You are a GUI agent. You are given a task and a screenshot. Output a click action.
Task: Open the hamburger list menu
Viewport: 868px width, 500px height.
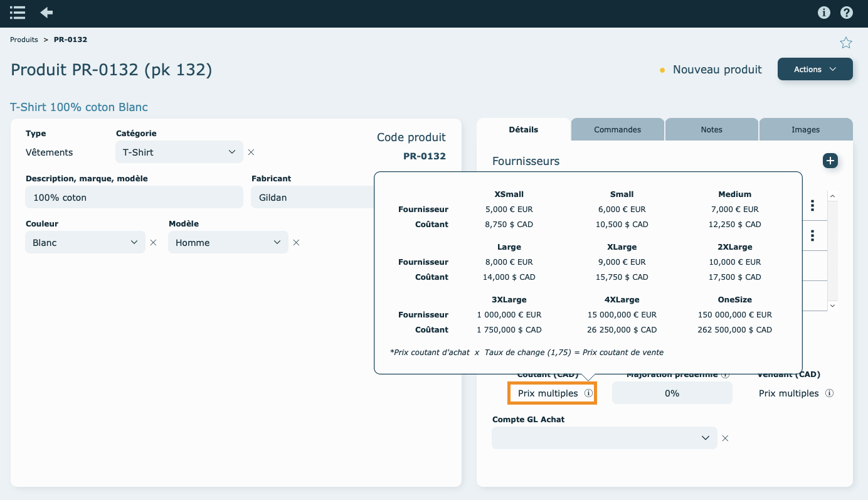(18, 13)
